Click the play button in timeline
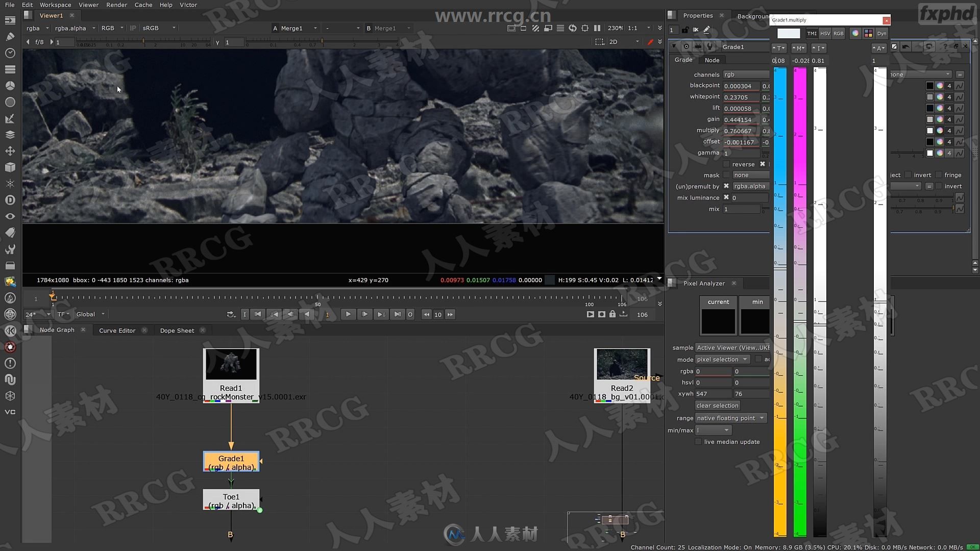This screenshot has width=980, height=551. (348, 314)
